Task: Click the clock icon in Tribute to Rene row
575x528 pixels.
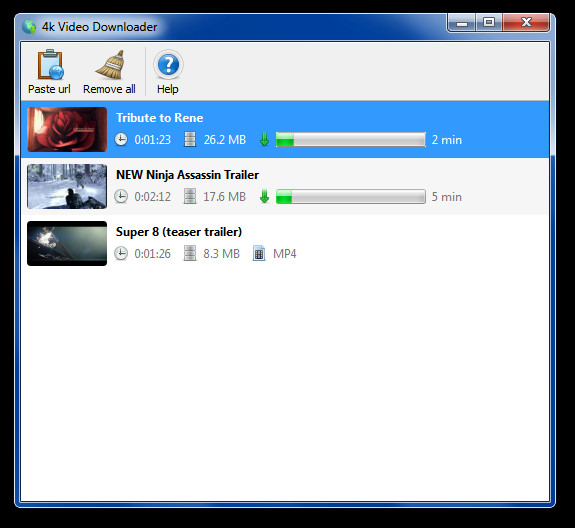Action: pos(121,140)
